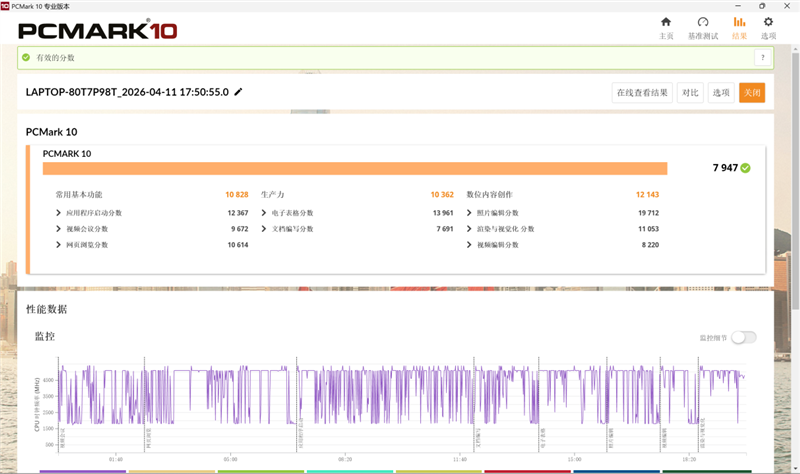
Task: Click the question mark help button
Action: [x=763, y=58]
